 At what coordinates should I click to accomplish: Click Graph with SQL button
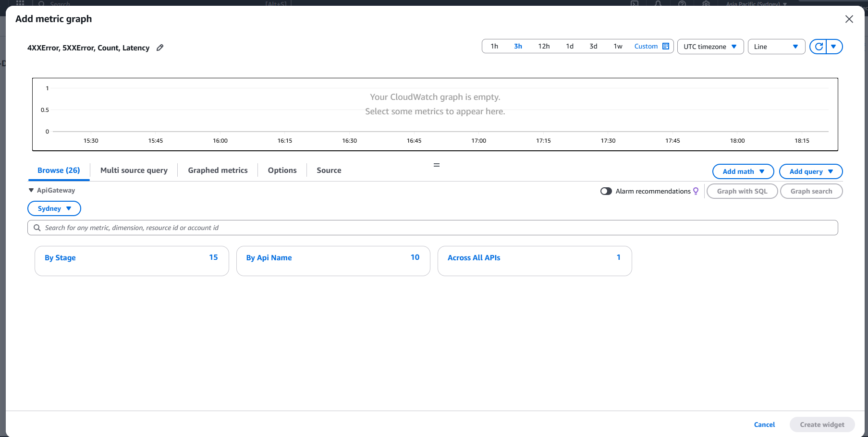(x=742, y=191)
